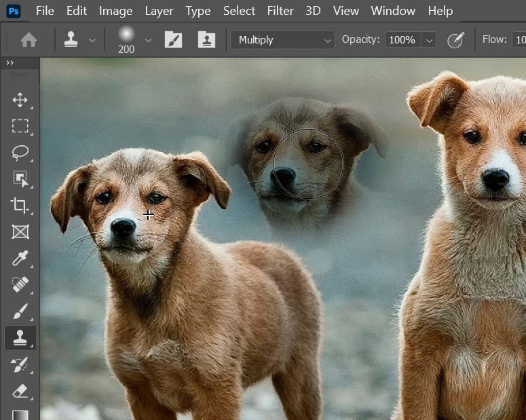Click the Clone Stamp tool preset icon
This screenshot has width=526, height=420.
[x=71, y=39]
